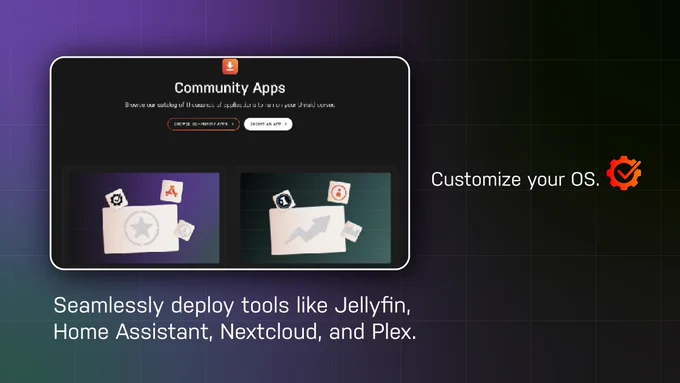
Task: Click the orange gear checkmark icon
Action: 624,173
